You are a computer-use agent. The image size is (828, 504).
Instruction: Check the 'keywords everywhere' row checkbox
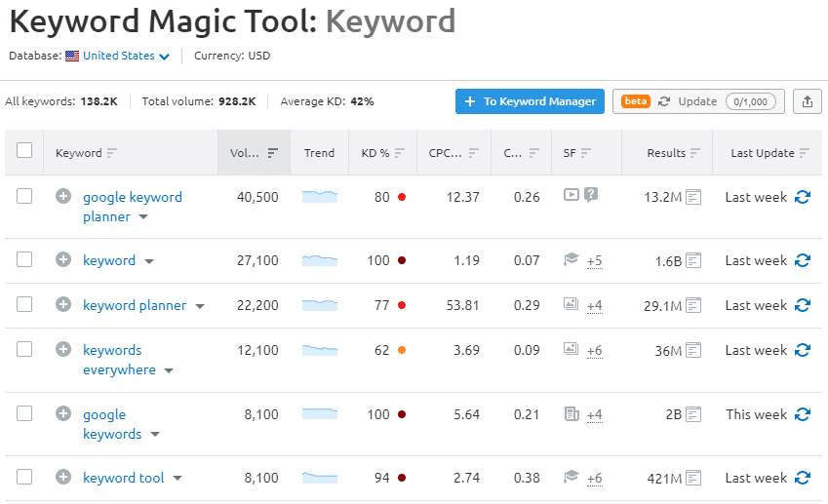24,349
